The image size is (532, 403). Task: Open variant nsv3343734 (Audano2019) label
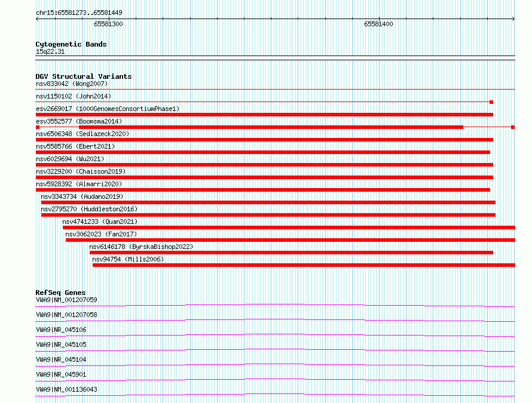(82, 196)
